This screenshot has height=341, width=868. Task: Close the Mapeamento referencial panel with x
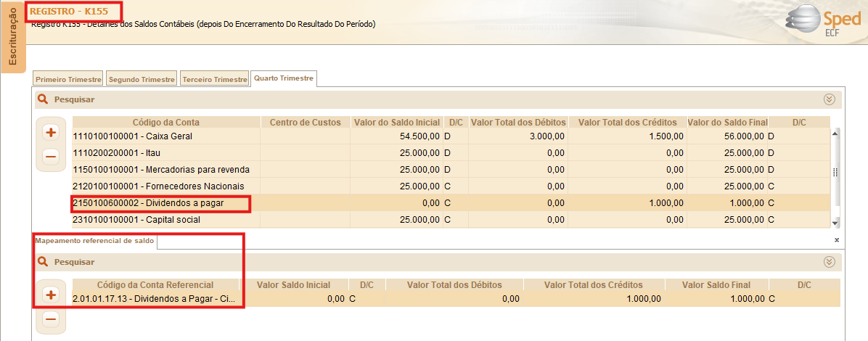[x=837, y=240]
